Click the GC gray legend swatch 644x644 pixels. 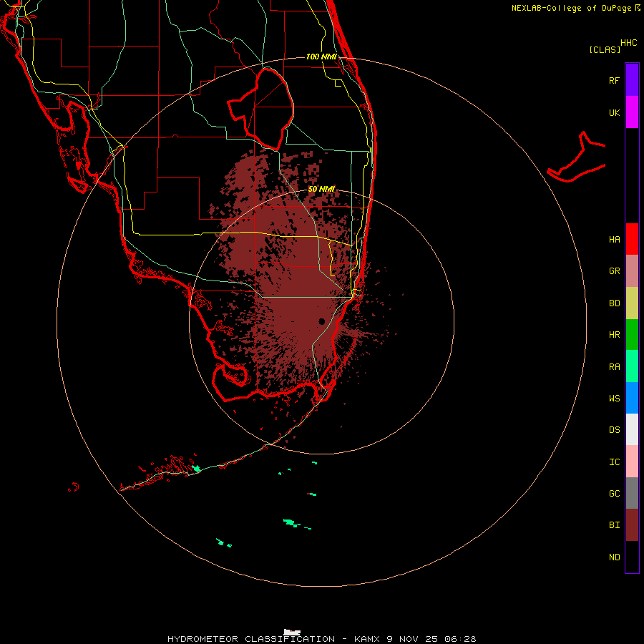[632, 493]
